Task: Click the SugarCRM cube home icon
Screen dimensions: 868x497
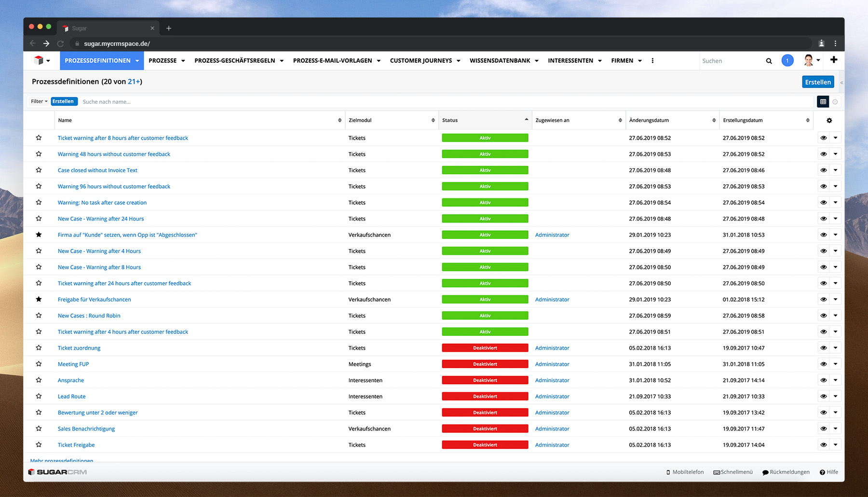Action: pyautogui.click(x=39, y=60)
